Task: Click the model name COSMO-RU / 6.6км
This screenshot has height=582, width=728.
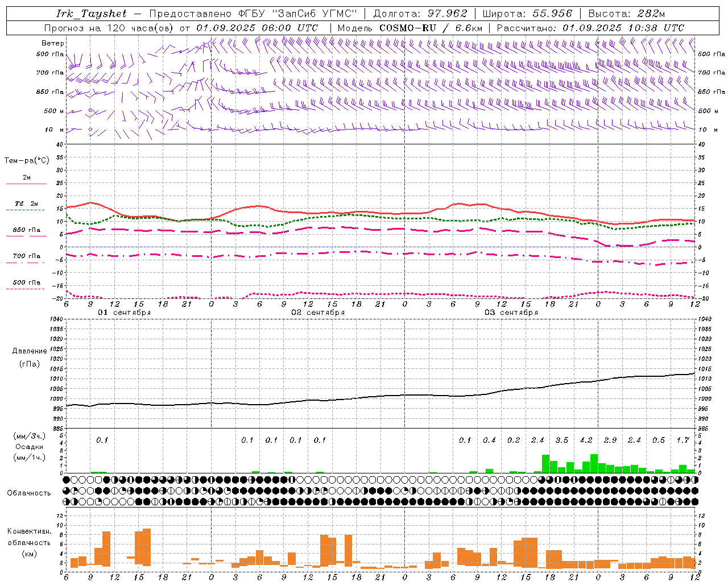Action: pyautogui.click(x=431, y=28)
